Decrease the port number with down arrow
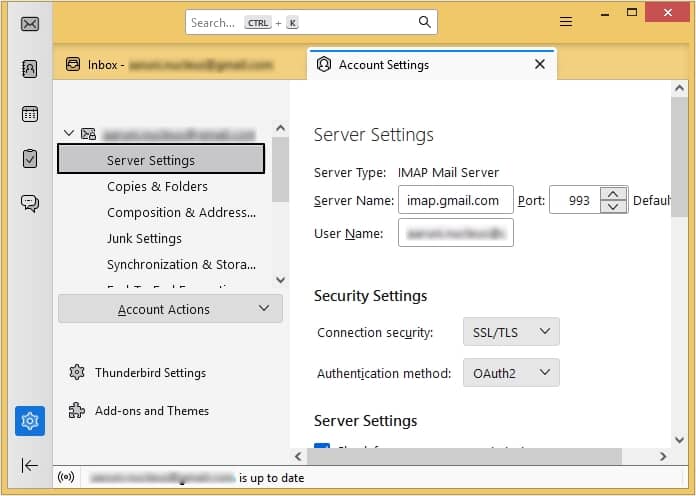Image resolution: width=696 pixels, height=496 pixels. [x=613, y=206]
